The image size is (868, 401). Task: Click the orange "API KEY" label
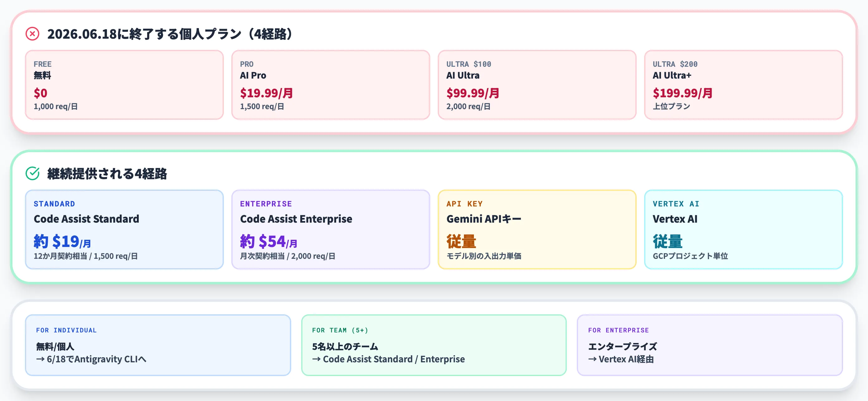click(x=464, y=204)
